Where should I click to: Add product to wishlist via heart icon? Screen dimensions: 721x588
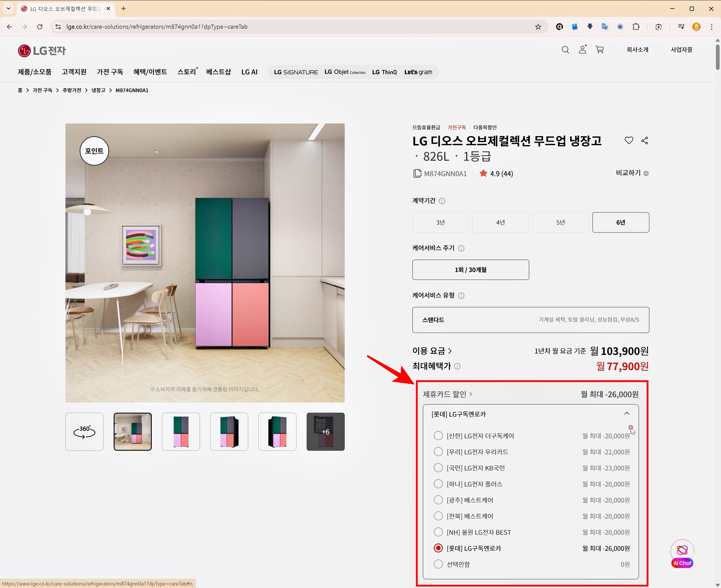pos(629,140)
